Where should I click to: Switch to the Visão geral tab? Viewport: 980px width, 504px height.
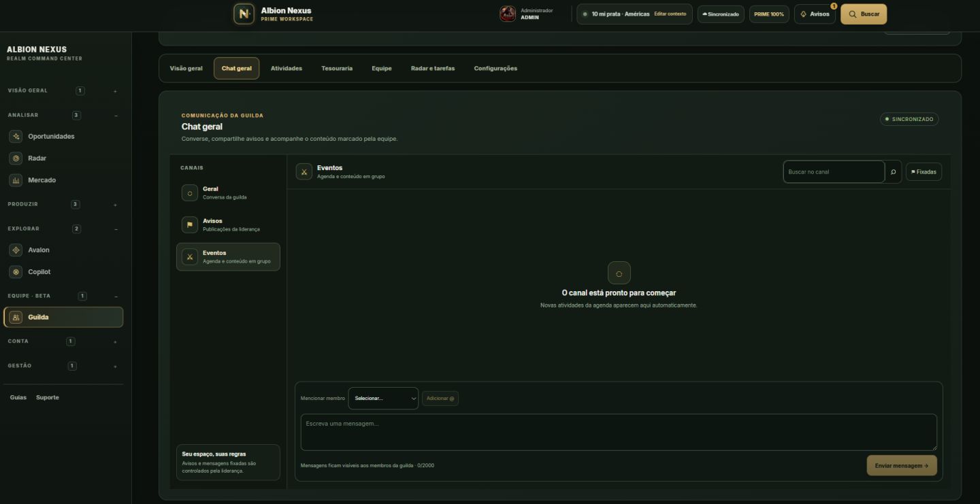186,69
